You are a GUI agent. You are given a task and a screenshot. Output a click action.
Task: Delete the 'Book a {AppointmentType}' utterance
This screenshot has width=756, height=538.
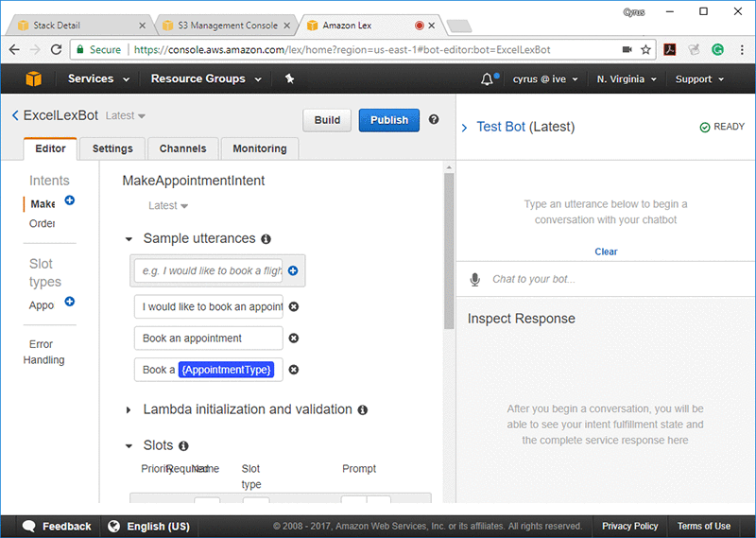(x=293, y=370)
